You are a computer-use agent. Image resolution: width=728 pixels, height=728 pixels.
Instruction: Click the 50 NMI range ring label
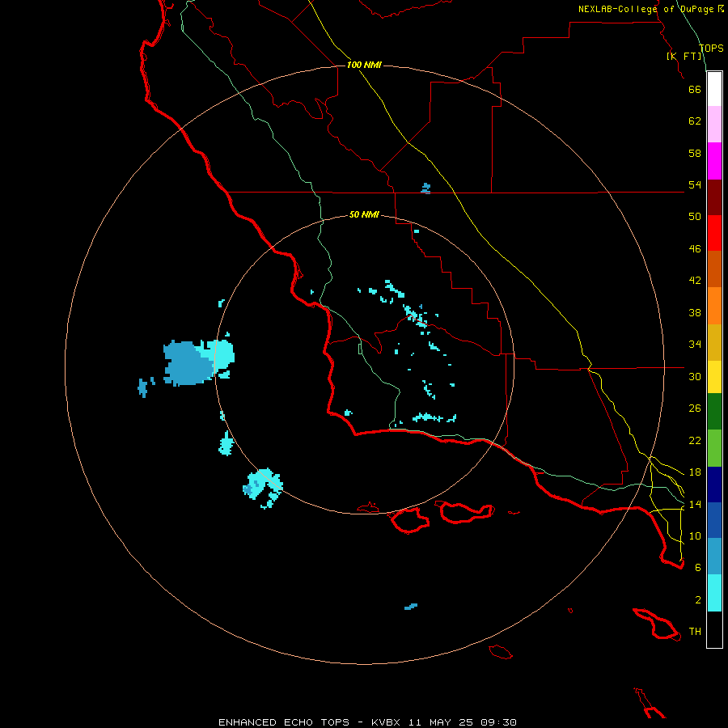(x=364, y=214)
